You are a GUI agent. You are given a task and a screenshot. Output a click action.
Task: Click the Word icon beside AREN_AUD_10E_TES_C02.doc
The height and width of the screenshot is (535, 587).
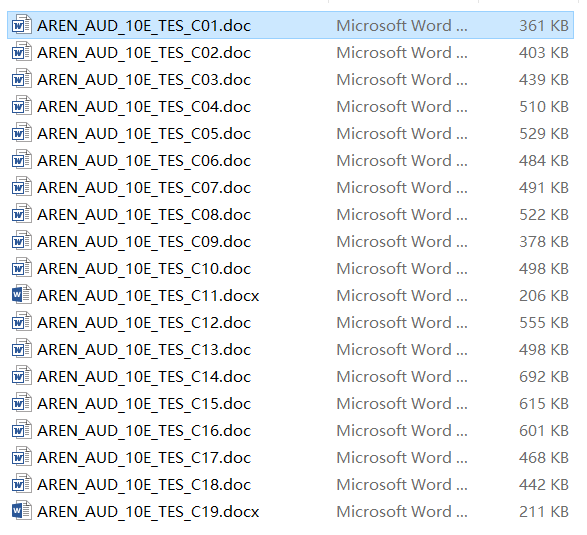pos(21,52)
